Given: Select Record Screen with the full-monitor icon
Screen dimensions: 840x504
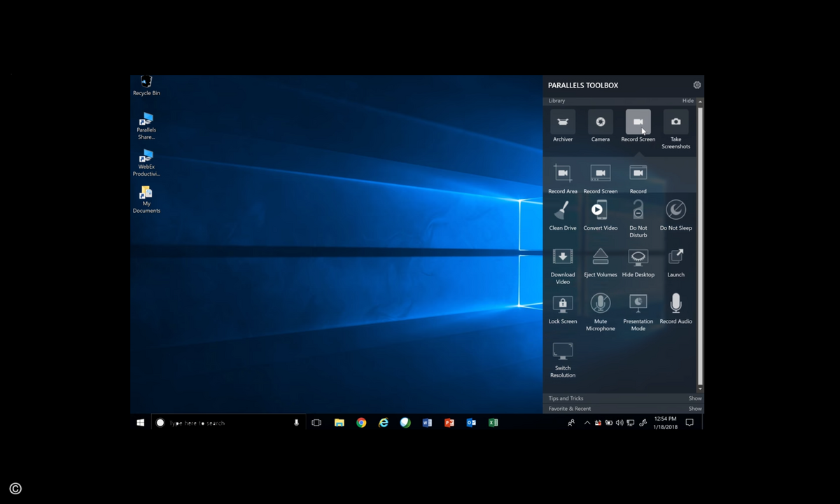Looking at the screenshot, I should [601, 178].
